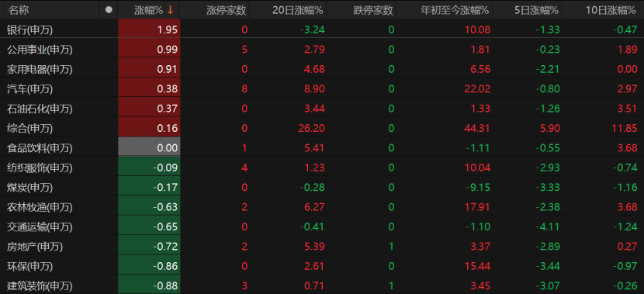The image size is (644, 294).
Task: Sort by the 跌停家数 column header
Action: tap(373, 10)
